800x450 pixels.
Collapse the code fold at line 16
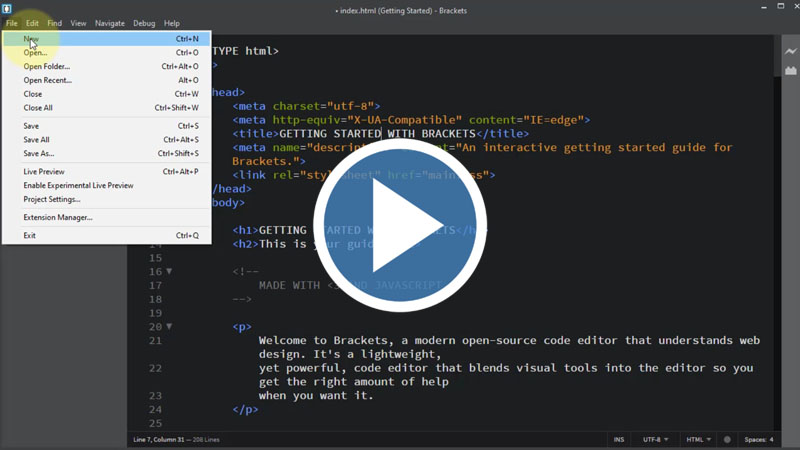coord(169,271)
